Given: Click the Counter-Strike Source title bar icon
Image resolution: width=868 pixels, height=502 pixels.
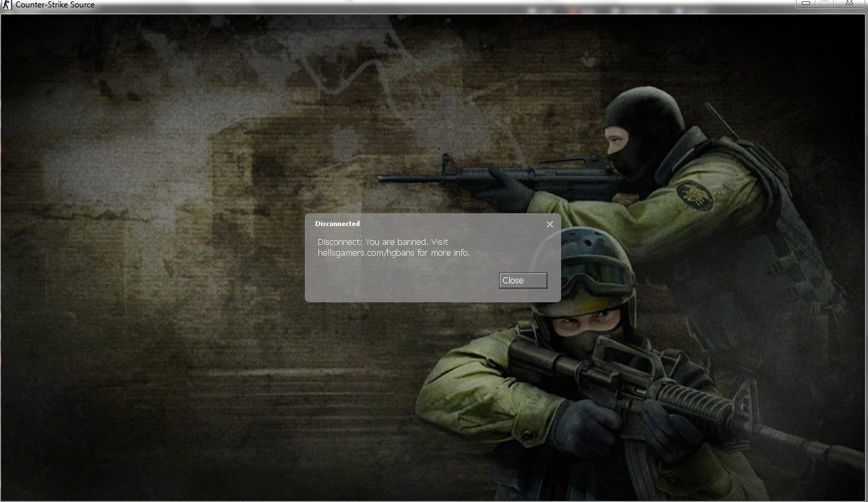Looking at the screenshot, I should (x=7, y=5).
